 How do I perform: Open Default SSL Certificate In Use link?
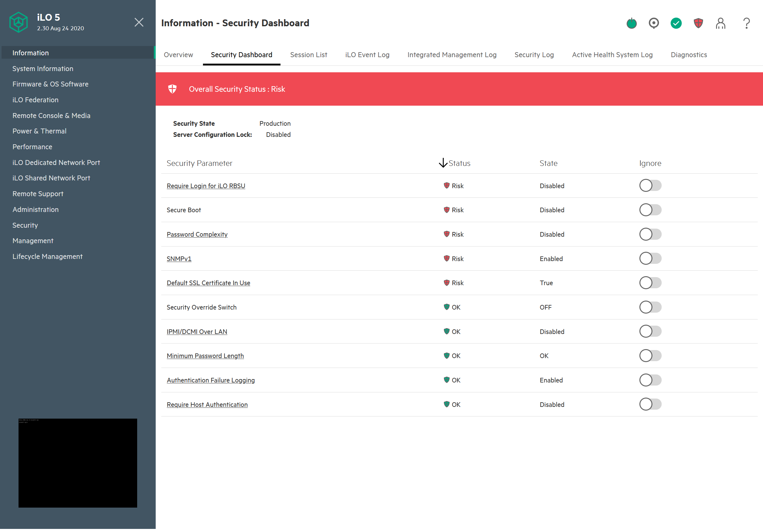coord(209,283)
